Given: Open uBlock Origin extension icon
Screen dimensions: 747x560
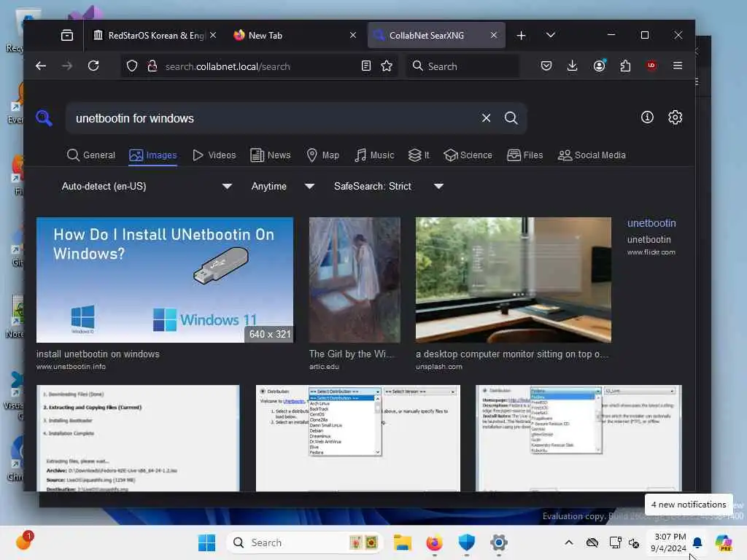Looking at the screenshot, I should coord(651,66).
